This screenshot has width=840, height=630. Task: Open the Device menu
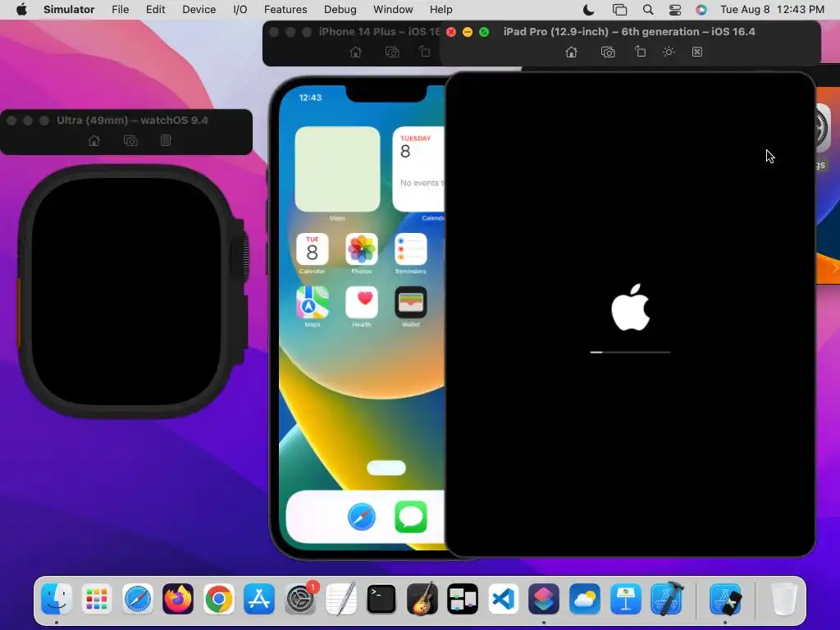199,10
